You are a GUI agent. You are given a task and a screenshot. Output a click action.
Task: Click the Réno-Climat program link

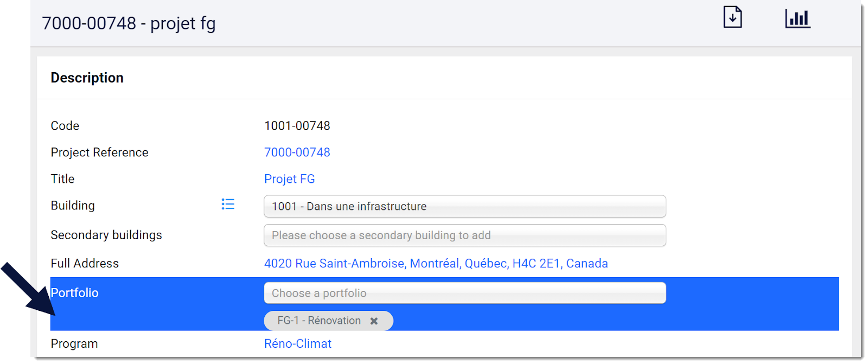coord(298,344)
